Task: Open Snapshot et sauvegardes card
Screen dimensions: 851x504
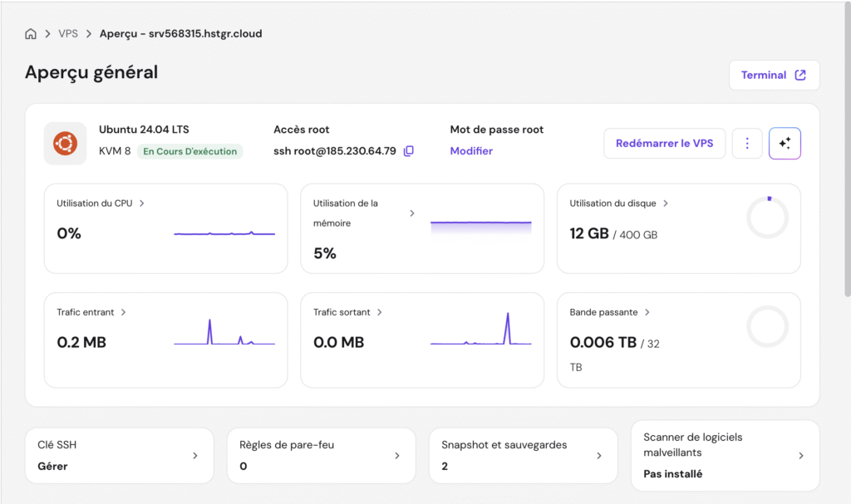Action: point(523,455)
